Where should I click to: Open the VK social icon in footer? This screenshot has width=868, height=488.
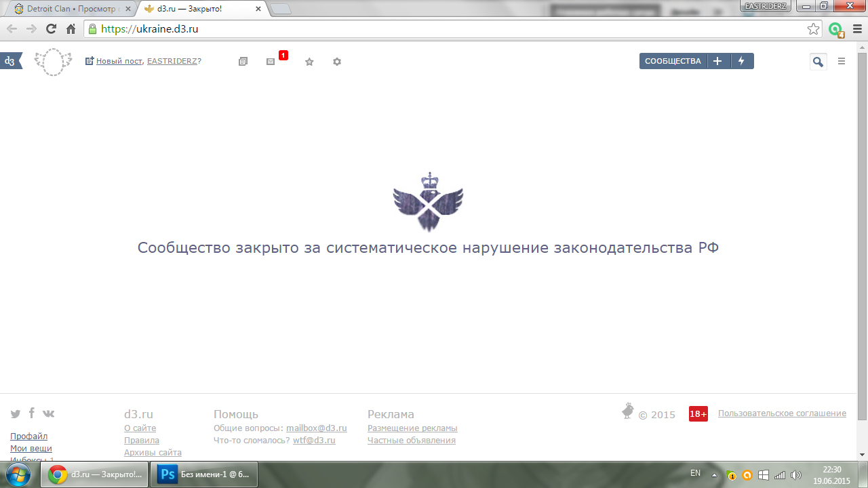49,413
